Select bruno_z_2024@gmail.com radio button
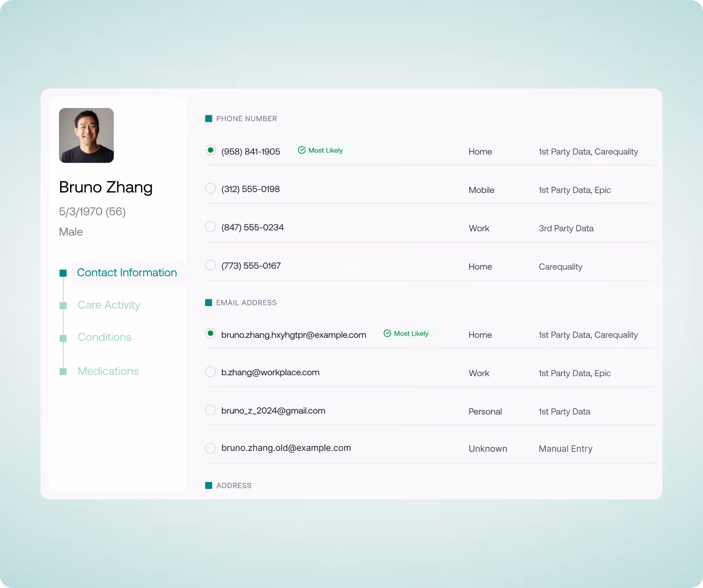Screen dimensions: 703x588 click(x=210, y=410)
